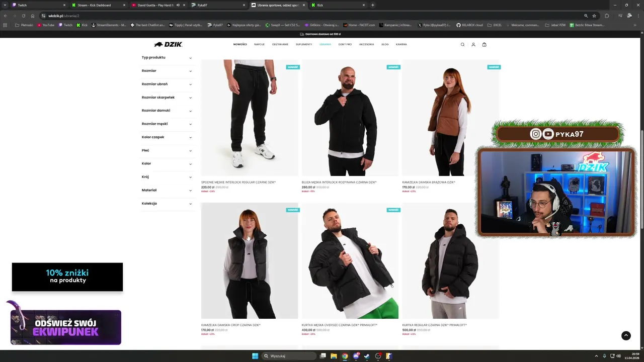Open the BELABOX cloud bookmark

tap(469, 25)
